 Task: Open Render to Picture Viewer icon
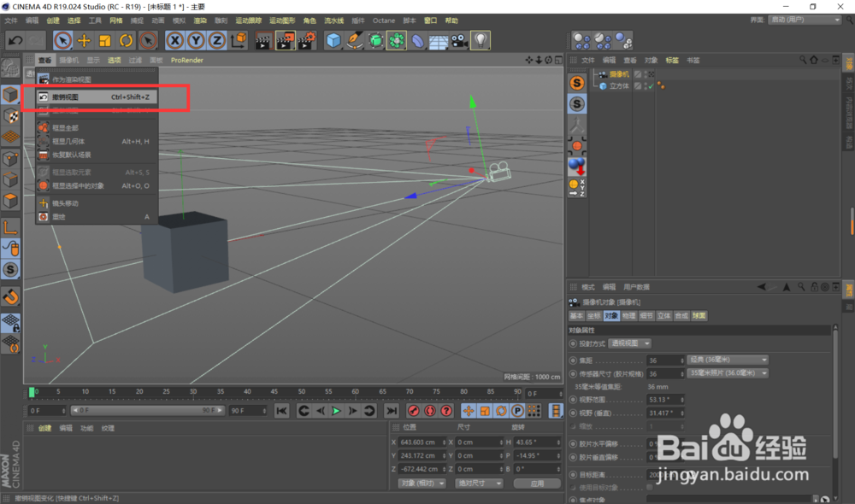point(286,40)
